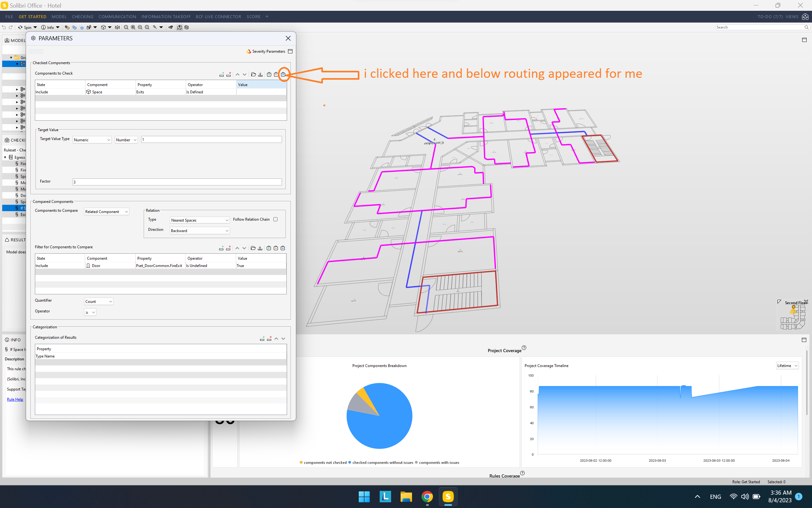
Task: Open the Quantifier Count dropdown
Action: [x=99, y=301]
